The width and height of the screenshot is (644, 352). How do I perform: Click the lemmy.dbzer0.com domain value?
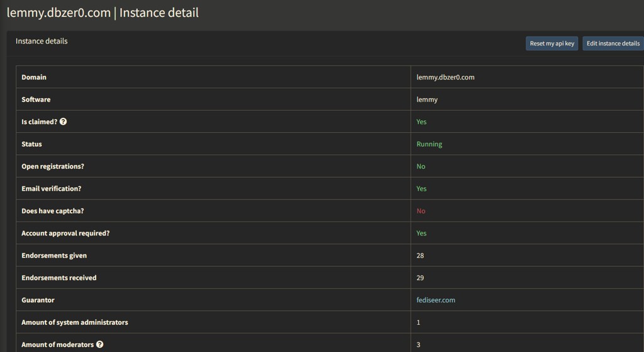[445, 77]
